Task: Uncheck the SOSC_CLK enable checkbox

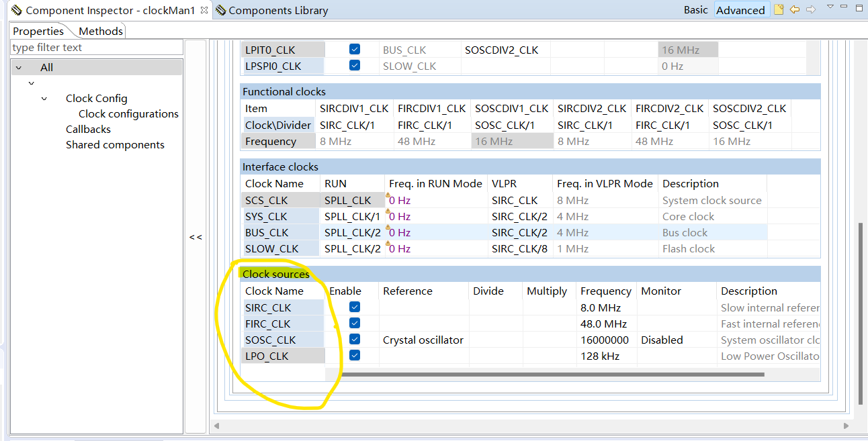Action: (x=354, y=339)
